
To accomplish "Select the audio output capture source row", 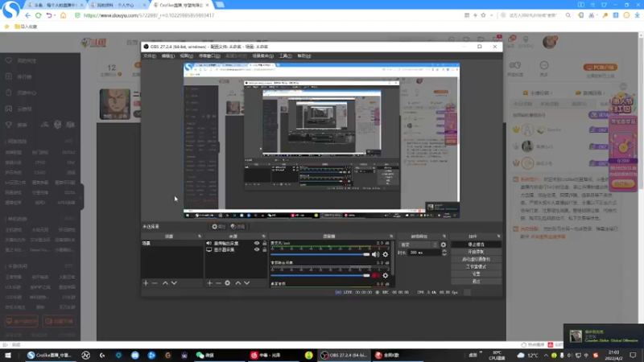I will coord(236,243).
